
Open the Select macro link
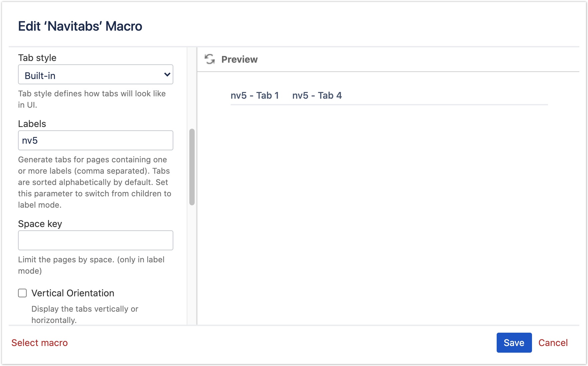(39, 343)
